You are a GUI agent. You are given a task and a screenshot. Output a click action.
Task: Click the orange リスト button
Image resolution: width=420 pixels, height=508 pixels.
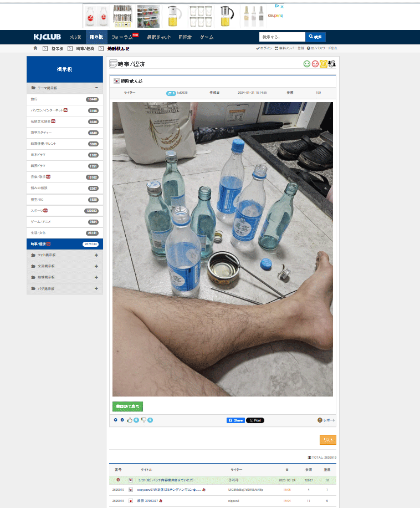(328, 440)
